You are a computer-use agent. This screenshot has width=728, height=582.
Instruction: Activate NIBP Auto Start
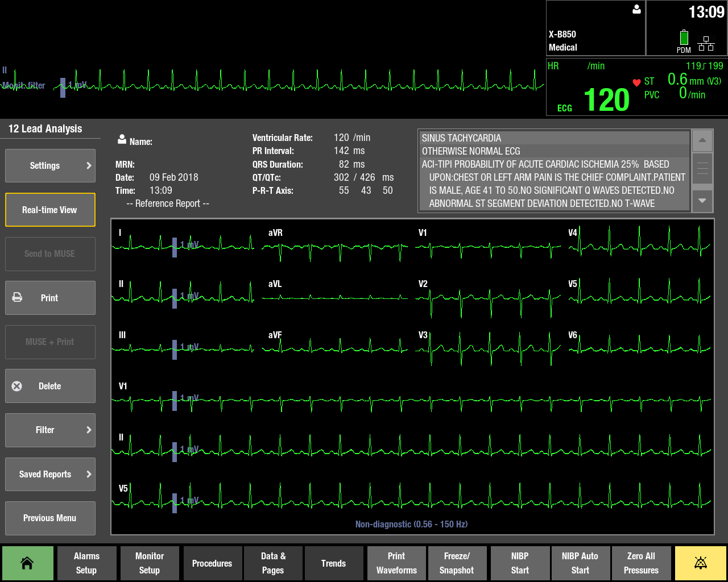[x=580, y=563]
